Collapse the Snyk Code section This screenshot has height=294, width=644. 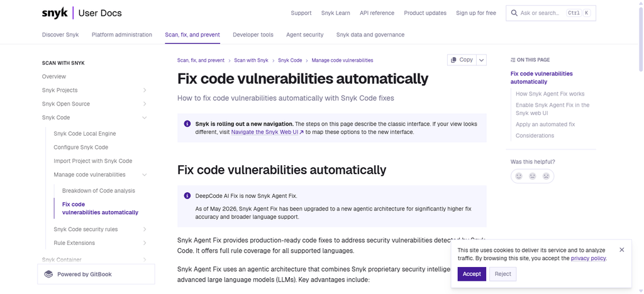pyautogui.click(x=145, y=117)
